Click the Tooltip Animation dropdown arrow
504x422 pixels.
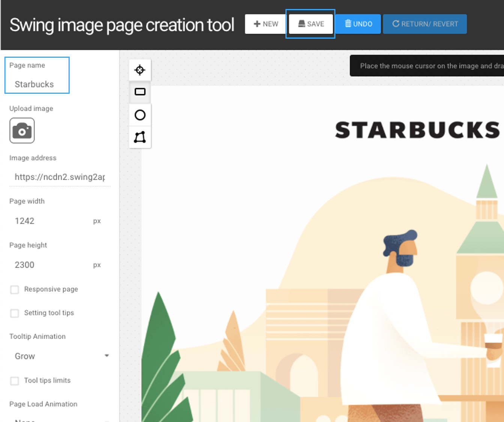(x=107, y=356)
